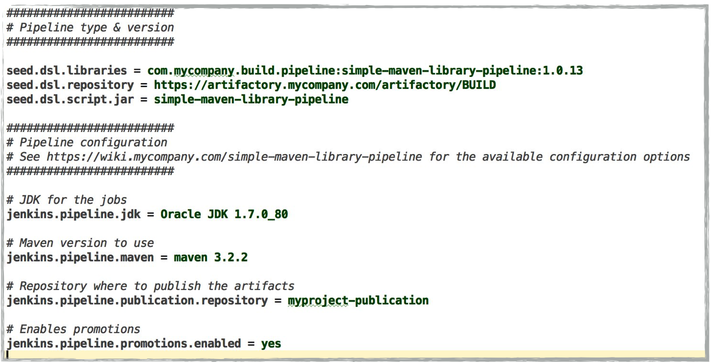711x362 pixels.
Task: Click the Oracle JDK 1.7.0_80 value
Action: coord(224,214)
